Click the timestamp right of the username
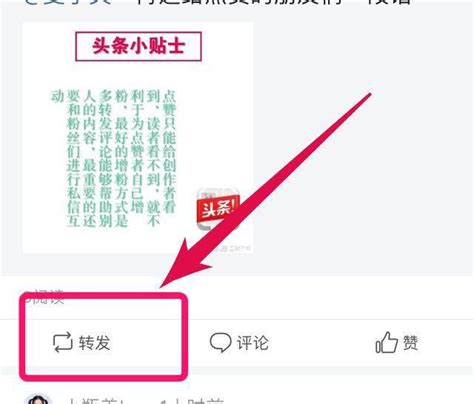 pyautogui.click(x=192, y=401)
